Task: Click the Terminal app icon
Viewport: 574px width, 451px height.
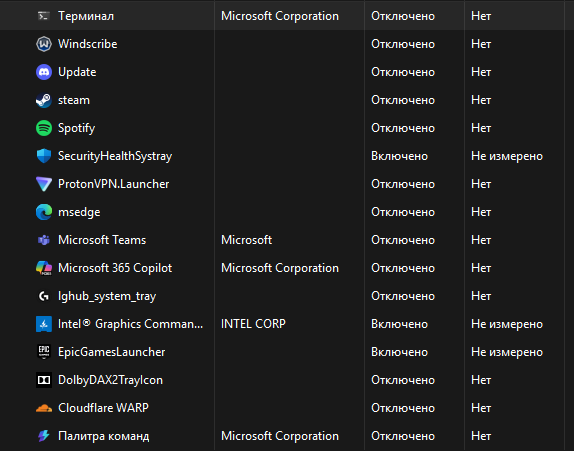Action: coord(44,16)
